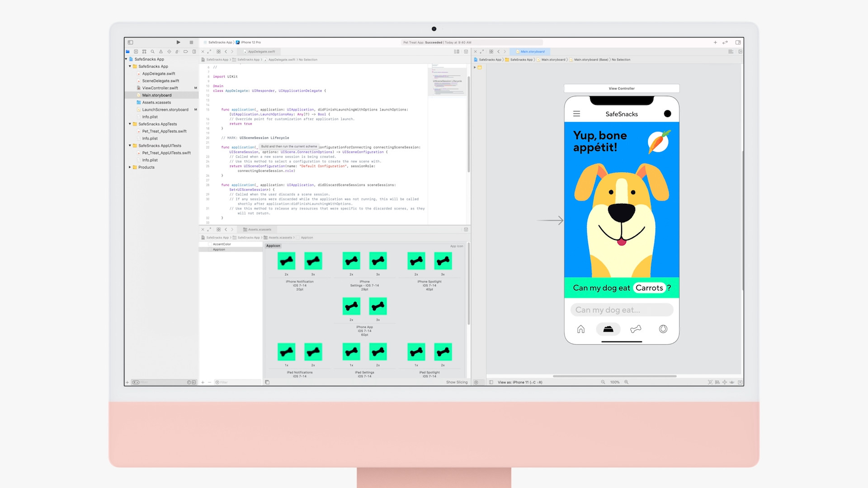868x488 pixels.
Task: Click the code review arrows icon
Action: 725,42
